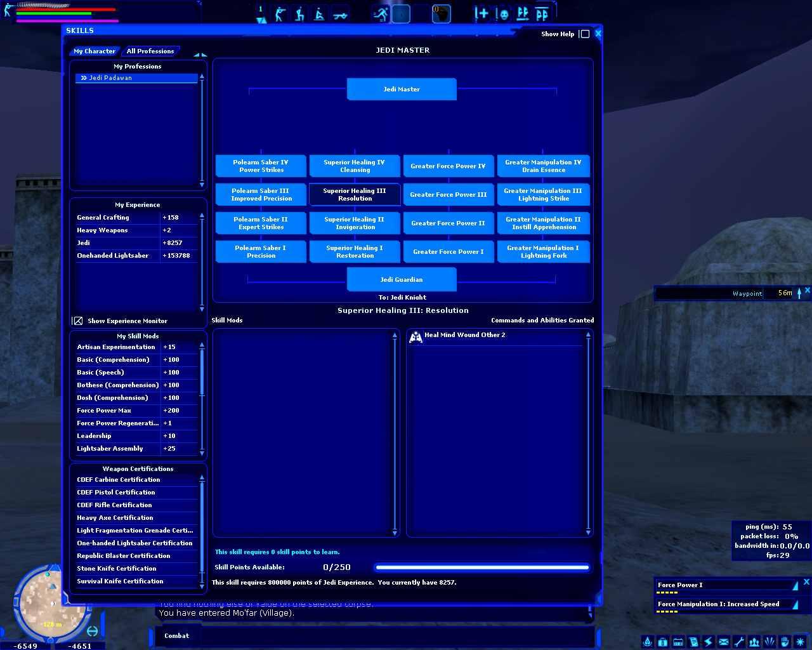Select Greater Force Power IV skill

coord(449,166)
